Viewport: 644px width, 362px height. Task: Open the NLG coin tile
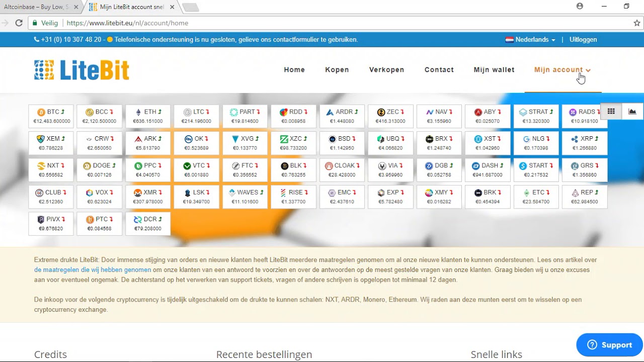click(536, 143)
